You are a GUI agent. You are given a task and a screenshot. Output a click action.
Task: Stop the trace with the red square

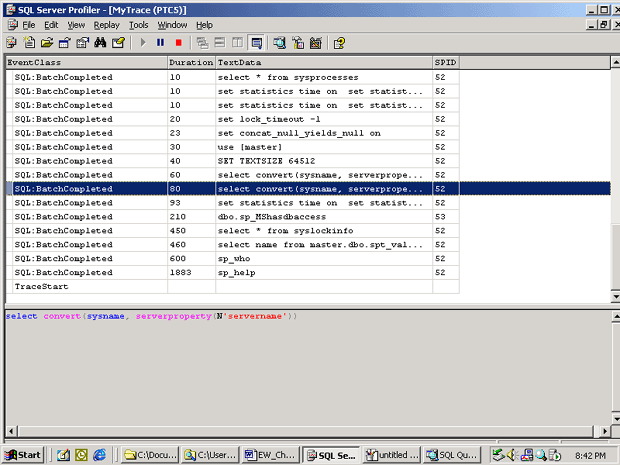(178, 43)
